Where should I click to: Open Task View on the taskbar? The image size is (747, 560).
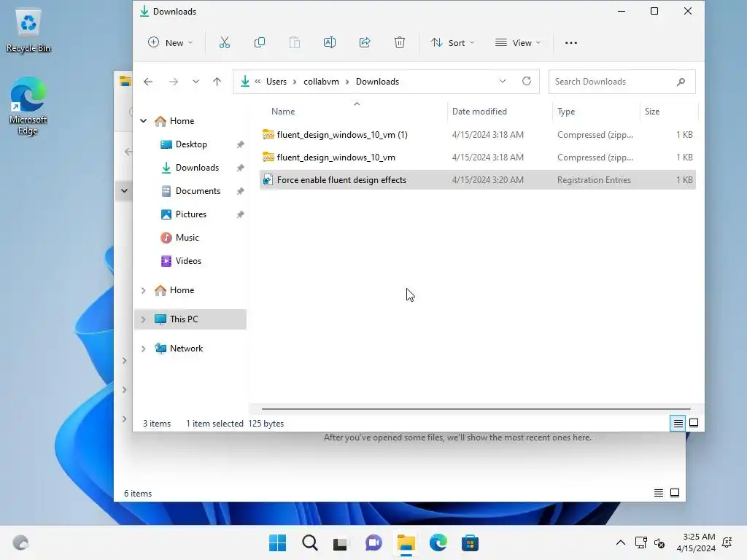pyautogui.click(x=341, y=542)
